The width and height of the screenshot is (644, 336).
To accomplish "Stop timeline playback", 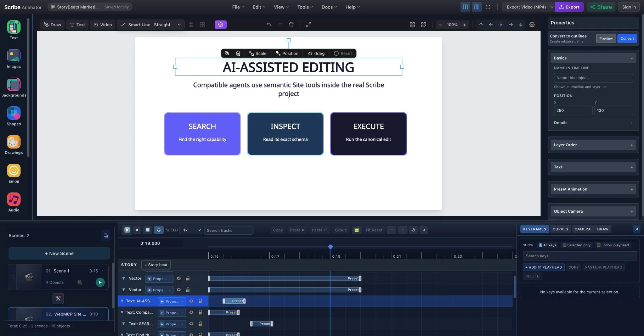I will 137,230.
